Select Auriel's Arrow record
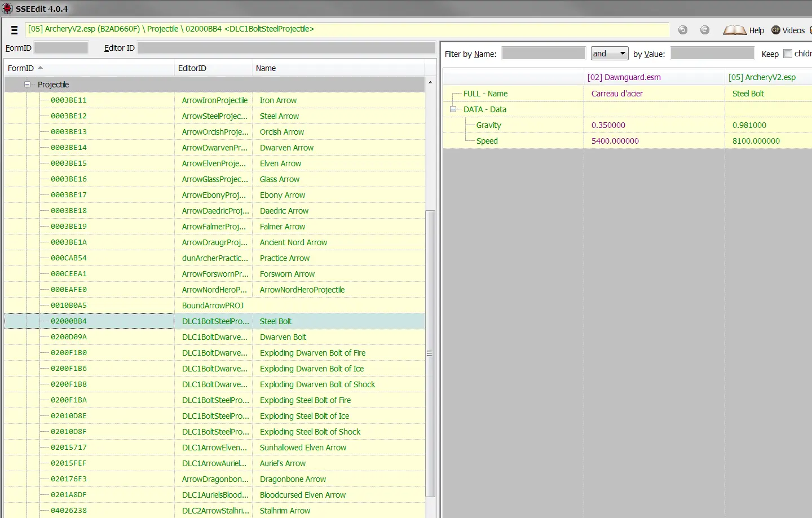 pos(214,463)
